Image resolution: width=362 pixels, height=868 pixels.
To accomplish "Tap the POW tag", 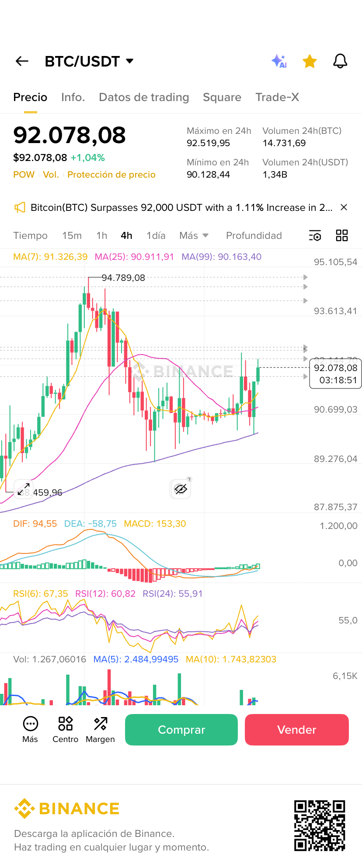I will coord(24,175).
